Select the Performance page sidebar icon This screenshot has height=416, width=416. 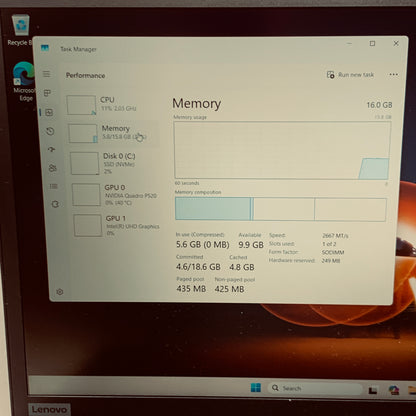point(49,112)
